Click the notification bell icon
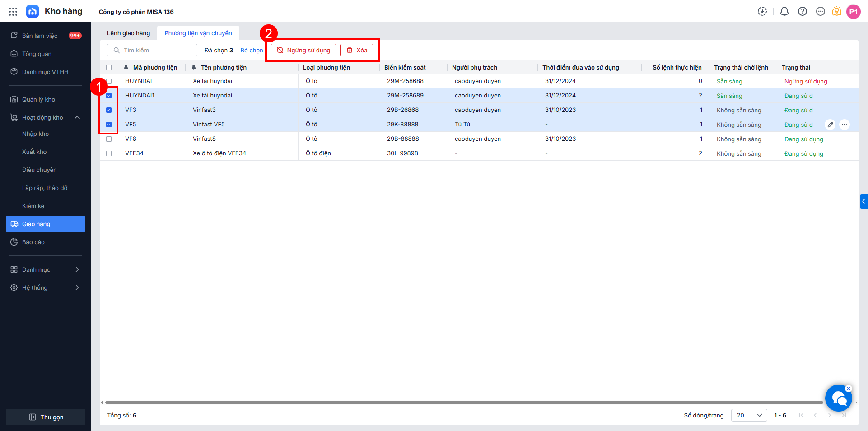The width and height of the screenshot is (868, 431). (x=784, y=12)
